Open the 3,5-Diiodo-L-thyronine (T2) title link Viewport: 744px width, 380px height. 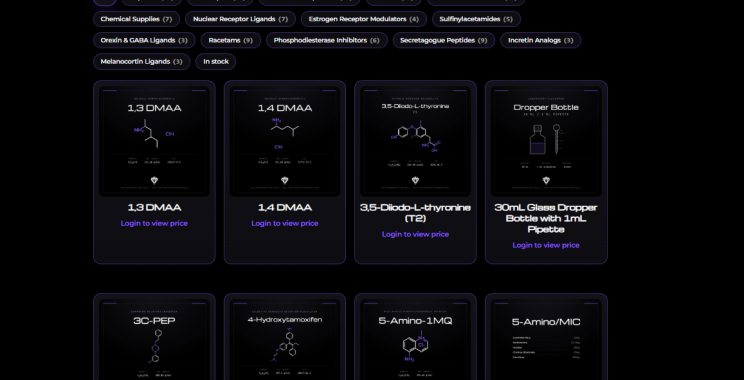tap(415, 213)
